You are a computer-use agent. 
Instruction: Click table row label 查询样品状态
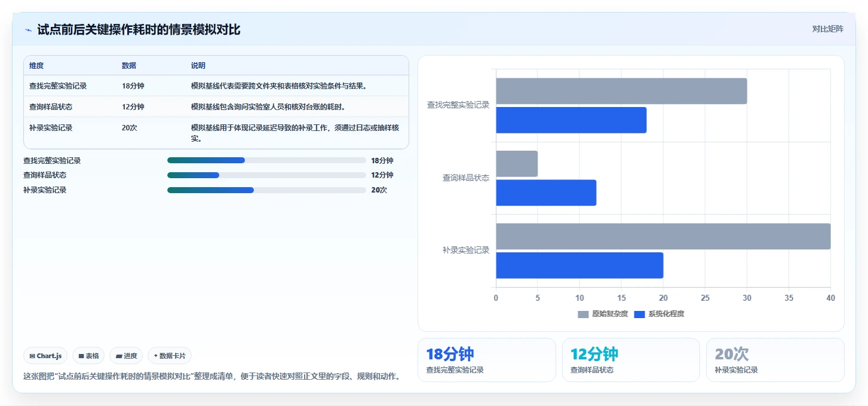pos(51,107)
